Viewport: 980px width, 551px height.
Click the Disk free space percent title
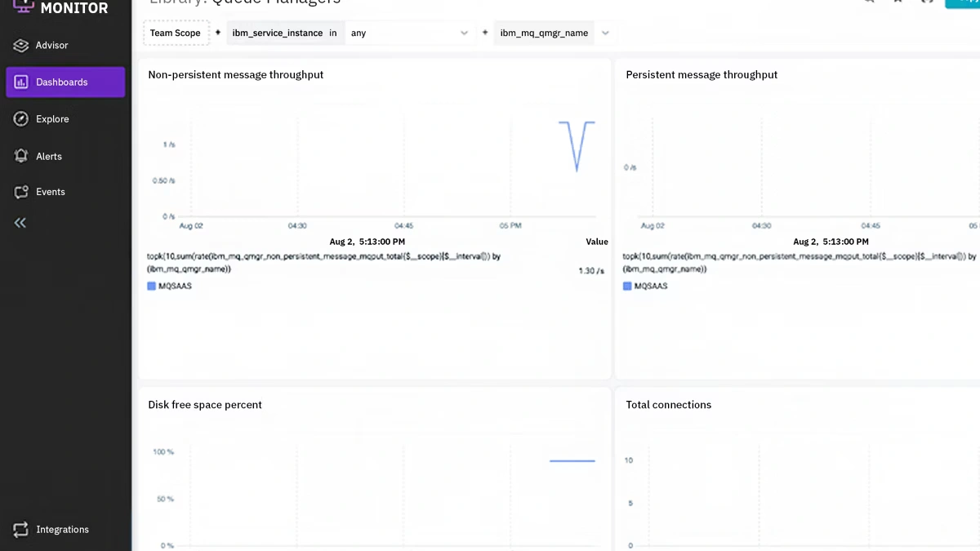(205, 405)
